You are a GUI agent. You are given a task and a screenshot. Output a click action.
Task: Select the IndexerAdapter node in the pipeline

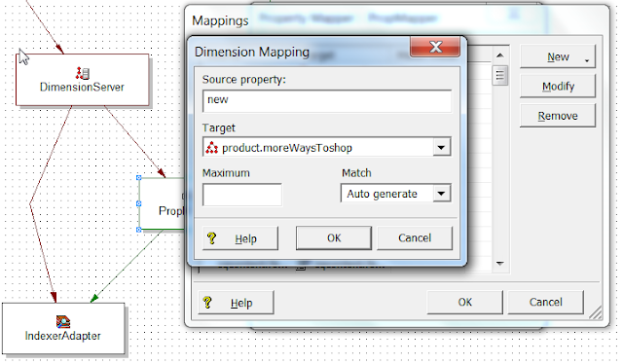(x=63, y=328)
